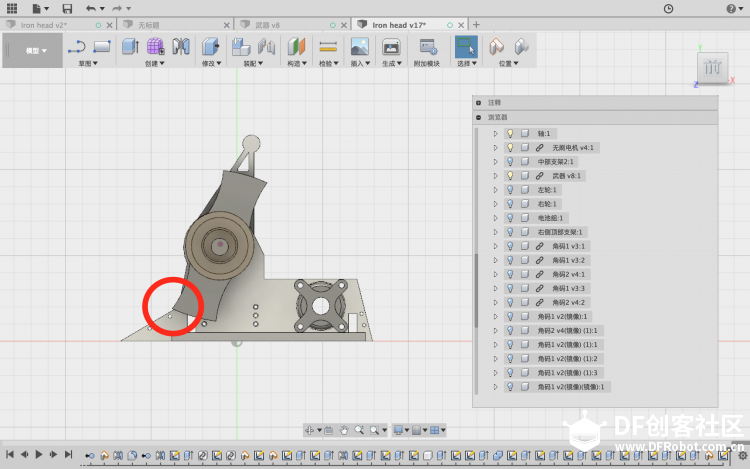Click the insert image icon
Screen dimensions: 750x469
(x=360, y=47)
